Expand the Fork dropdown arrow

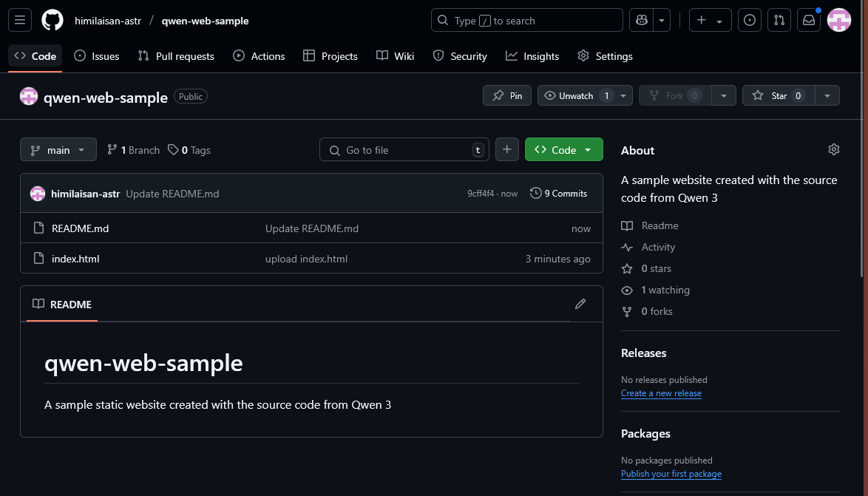724,96
